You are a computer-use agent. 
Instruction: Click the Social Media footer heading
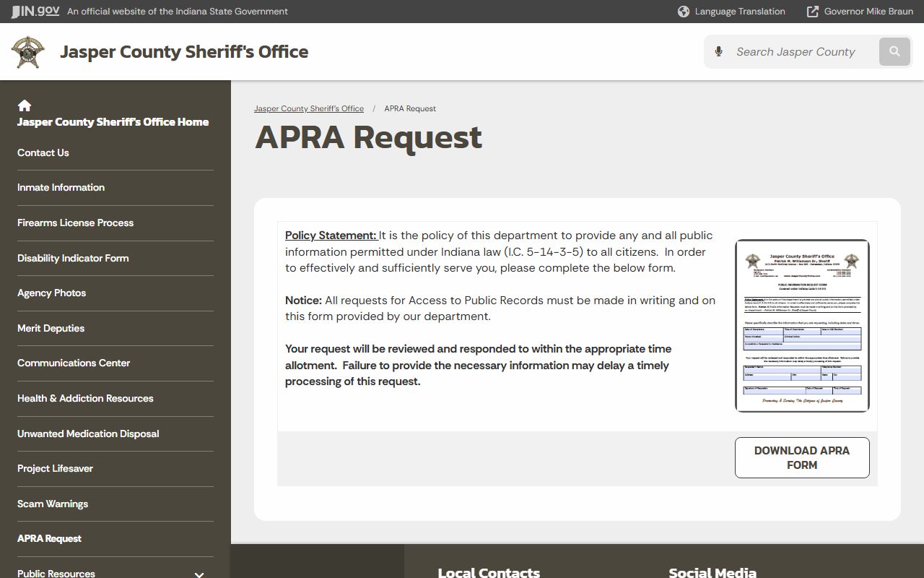(x=712, y=572)
